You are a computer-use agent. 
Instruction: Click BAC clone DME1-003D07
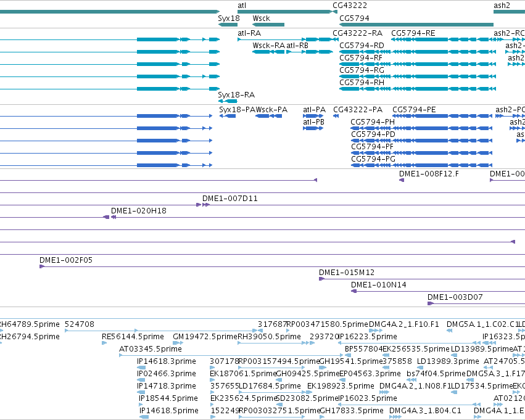pos(455,297)
